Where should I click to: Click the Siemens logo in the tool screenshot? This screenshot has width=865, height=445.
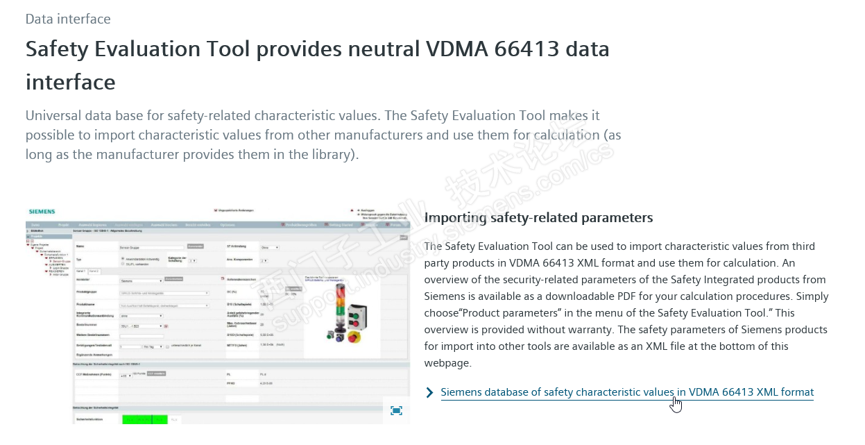(x=42, y=212)
